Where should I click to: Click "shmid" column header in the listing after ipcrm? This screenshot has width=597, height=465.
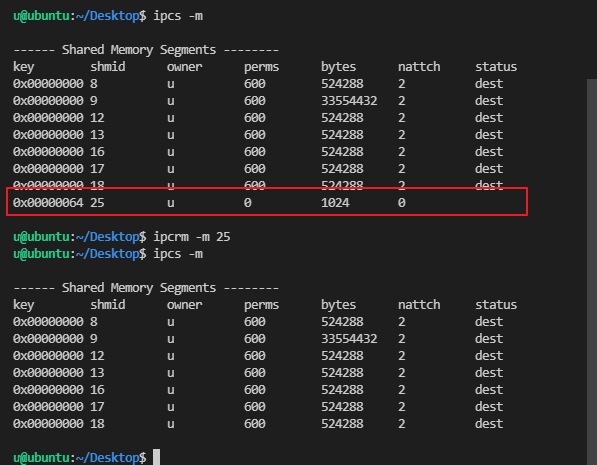click(108, 305)
